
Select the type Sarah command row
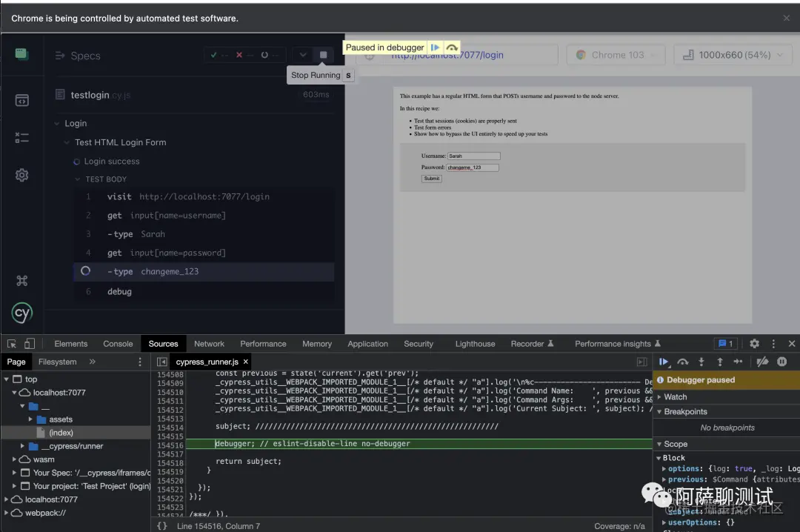(204, 234)
